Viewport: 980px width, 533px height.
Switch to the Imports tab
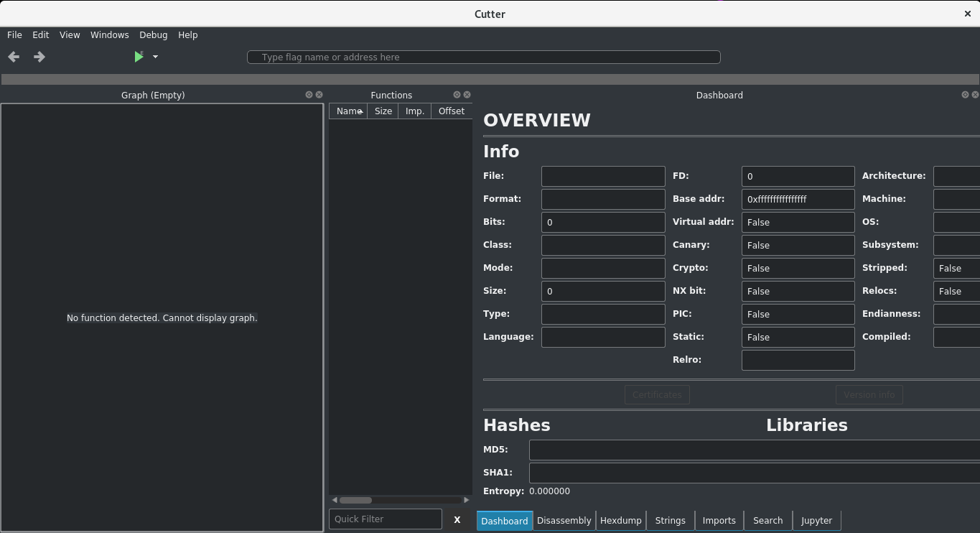click(x=719, y=521)
